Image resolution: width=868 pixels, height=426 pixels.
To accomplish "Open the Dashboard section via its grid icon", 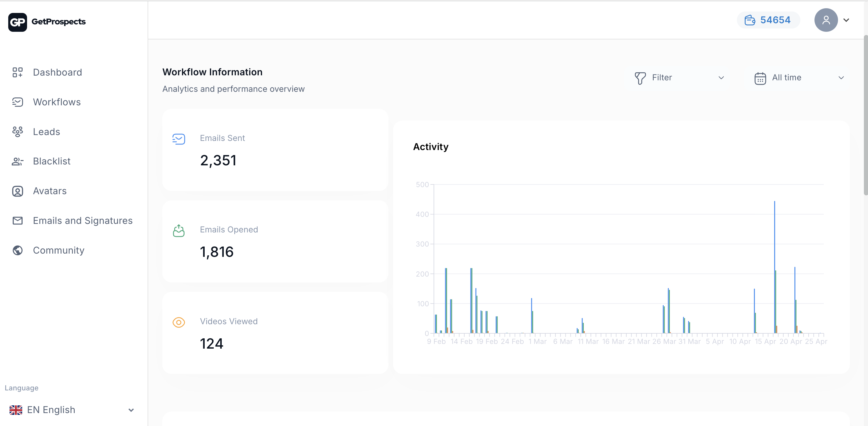I will click(18, 72).
